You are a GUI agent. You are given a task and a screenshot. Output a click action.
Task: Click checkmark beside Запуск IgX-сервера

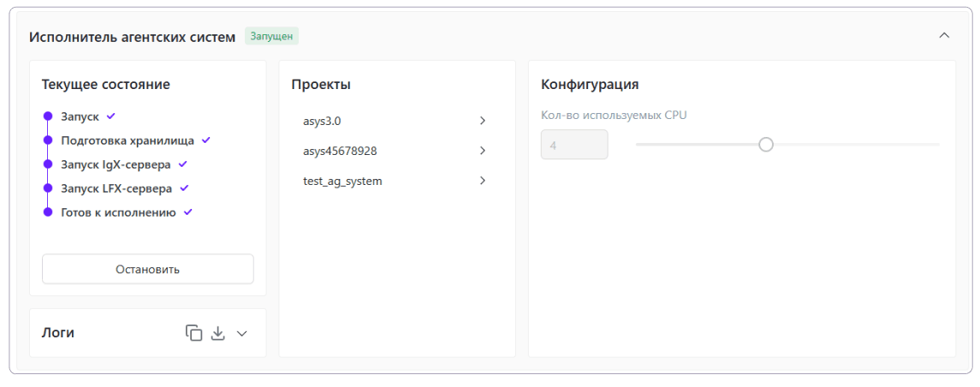(x=182, y=164)
